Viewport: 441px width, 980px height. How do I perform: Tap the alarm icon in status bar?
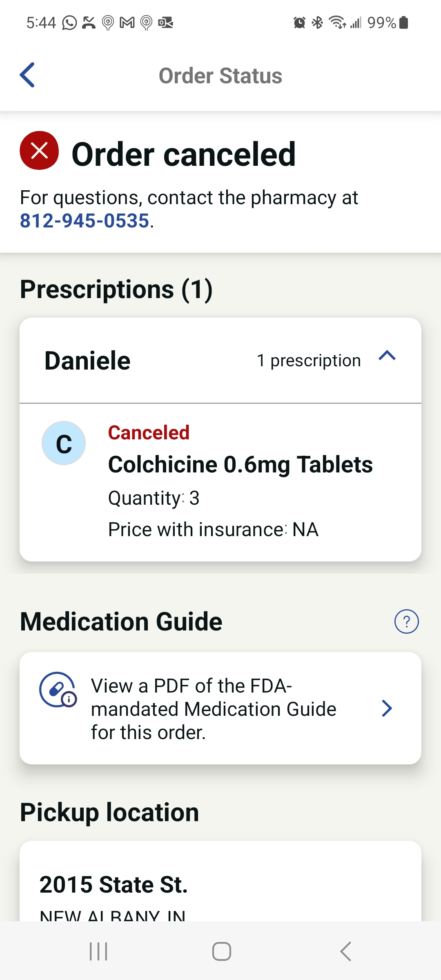(x=299, y=23)
